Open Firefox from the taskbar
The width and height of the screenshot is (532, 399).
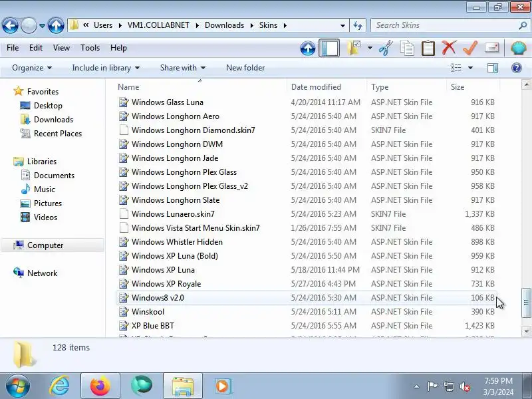[x=100, y=386]
